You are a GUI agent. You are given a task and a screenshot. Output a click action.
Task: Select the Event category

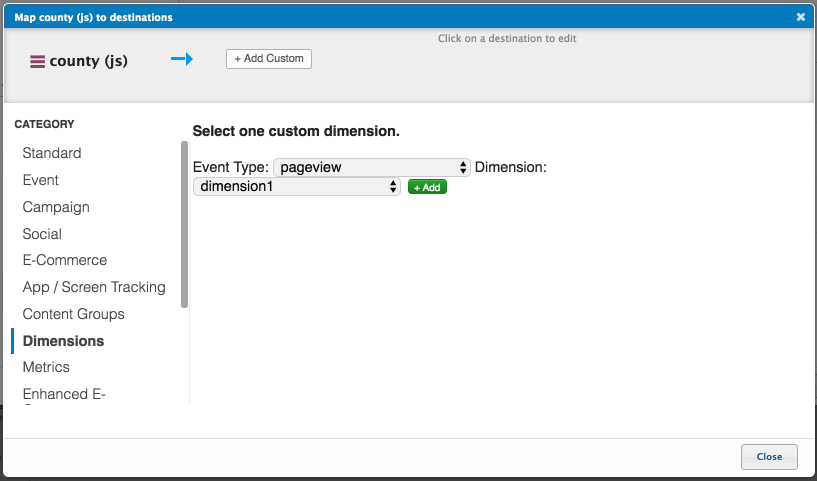tap(41, 180)
